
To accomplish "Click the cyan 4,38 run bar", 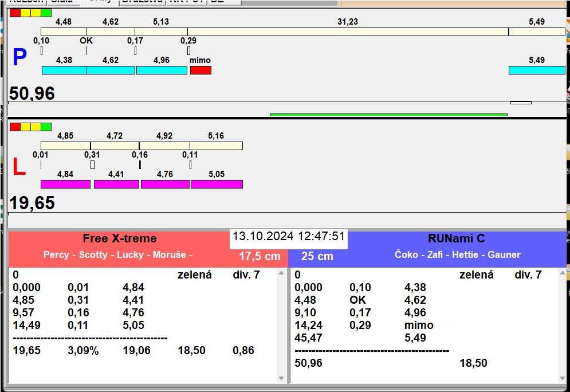I will click(64, 70).
